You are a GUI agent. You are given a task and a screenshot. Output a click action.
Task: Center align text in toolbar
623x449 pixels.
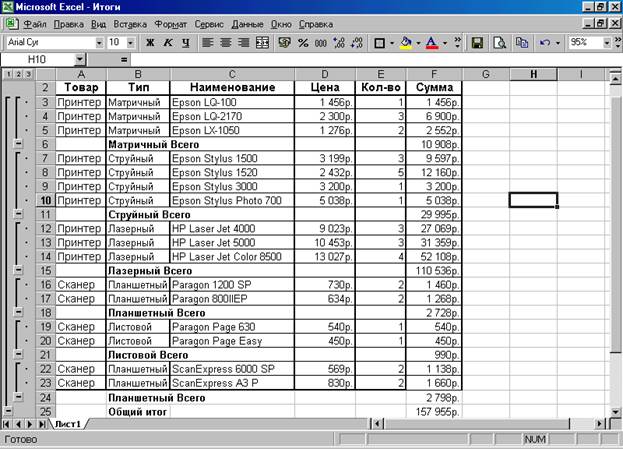(225, 43)
